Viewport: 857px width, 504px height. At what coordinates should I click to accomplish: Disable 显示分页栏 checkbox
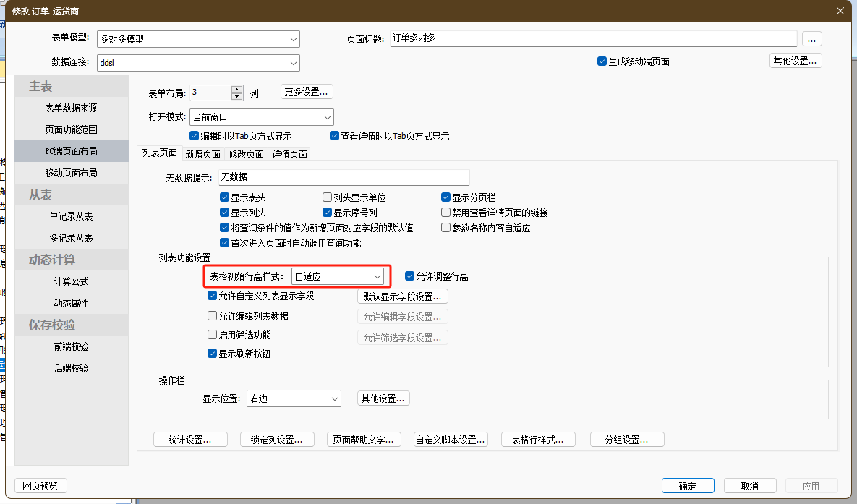point(446,197)
